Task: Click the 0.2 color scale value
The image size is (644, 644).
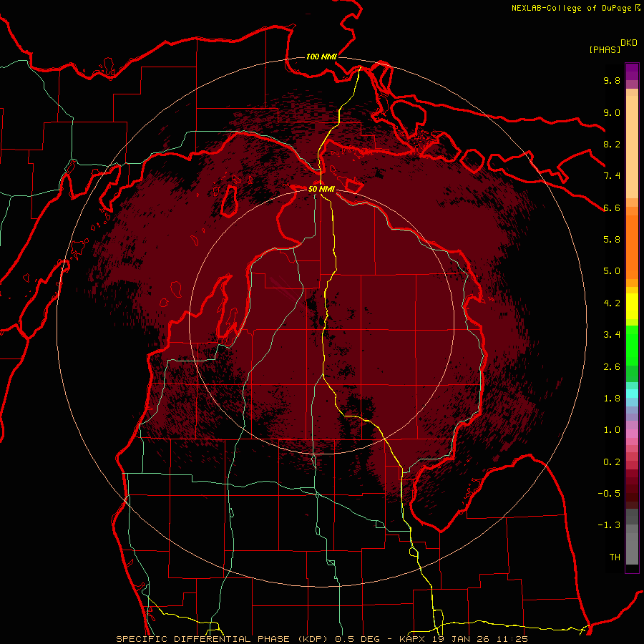Action: (612, 462)
